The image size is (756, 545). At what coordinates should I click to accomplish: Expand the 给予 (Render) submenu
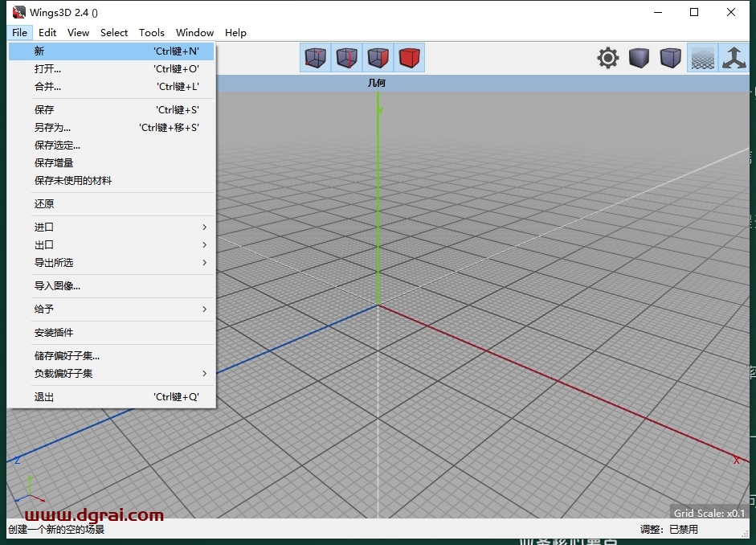coord(112,309)
